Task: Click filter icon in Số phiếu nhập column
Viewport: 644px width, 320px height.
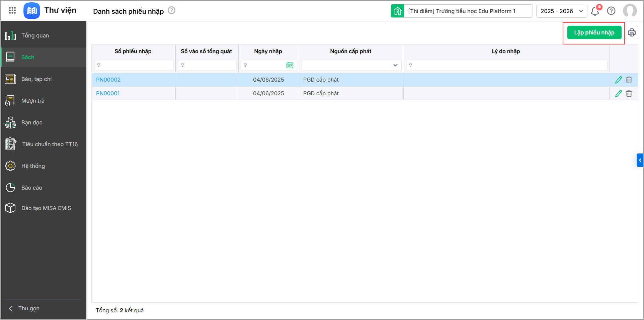Action: (99, 66)
